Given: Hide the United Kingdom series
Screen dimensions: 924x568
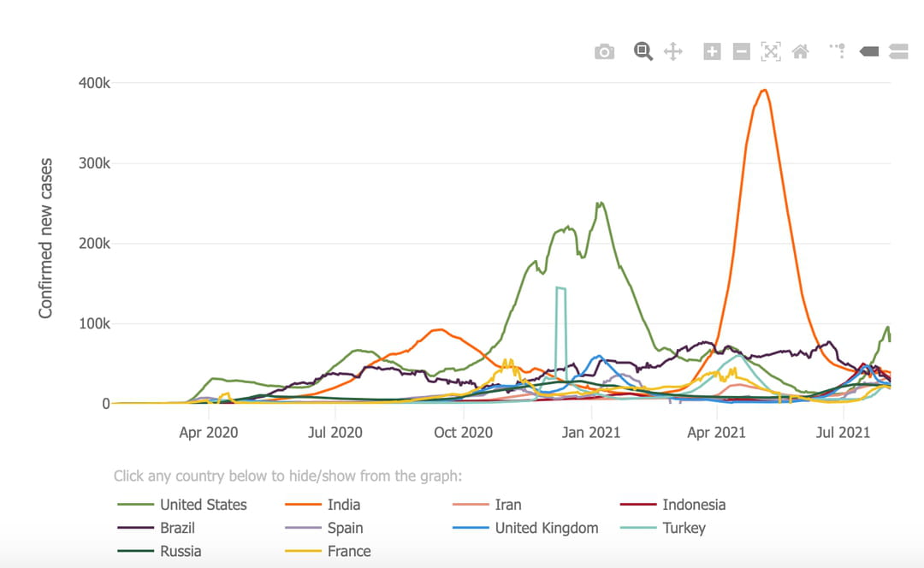Looking at the screenshot, I should pos(546,528).
